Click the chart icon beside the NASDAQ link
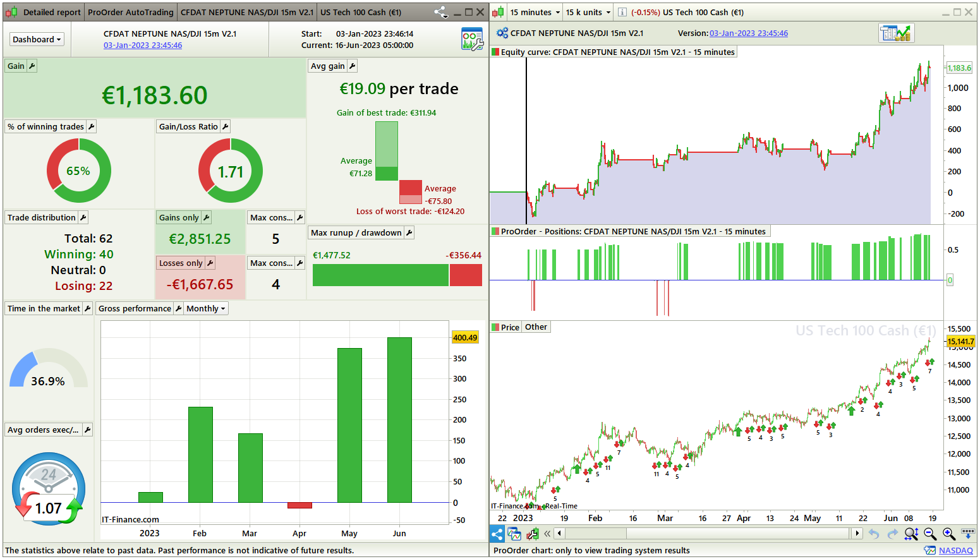Viewport: 980px width, 559px height. coord(930,550)
